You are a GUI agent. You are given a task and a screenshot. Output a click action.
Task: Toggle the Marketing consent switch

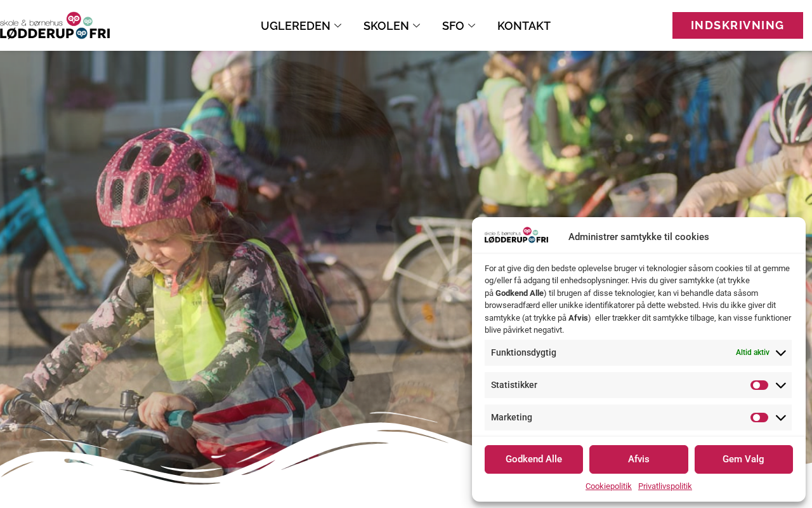coord(759,418)
